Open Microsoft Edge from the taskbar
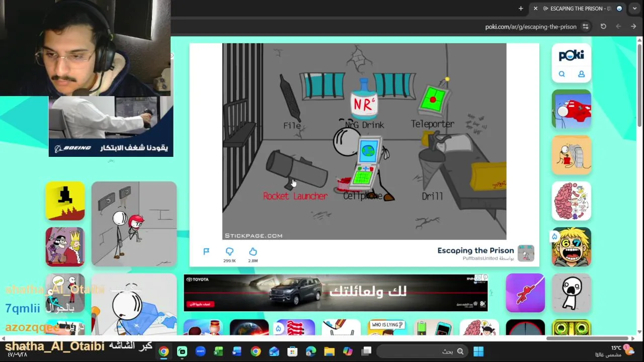 [311, 351]
